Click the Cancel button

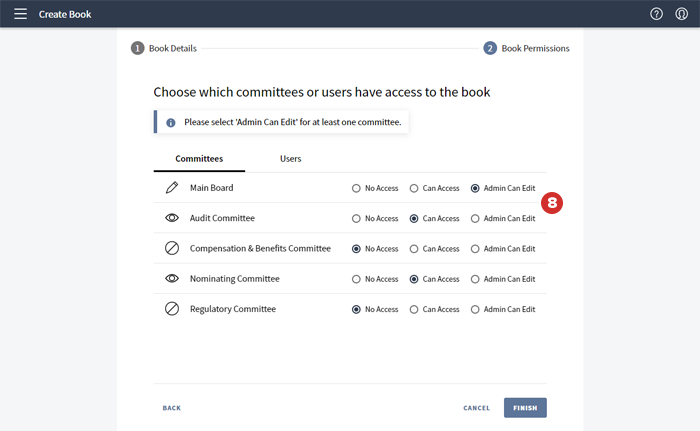[476, 408]
